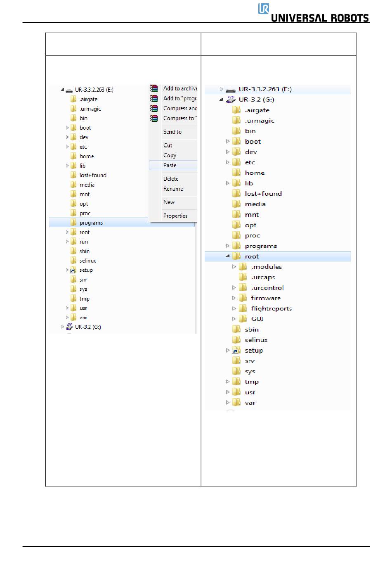Select the bin folder label under drive G:
The height and width of the screenshot is (569, 392).
pos(250,131)
